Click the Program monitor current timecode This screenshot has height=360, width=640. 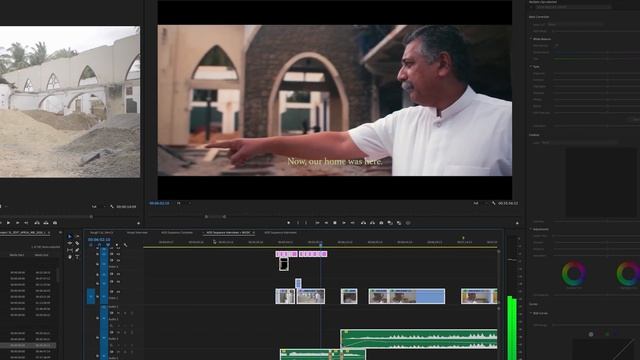click(x=159, y=203)
